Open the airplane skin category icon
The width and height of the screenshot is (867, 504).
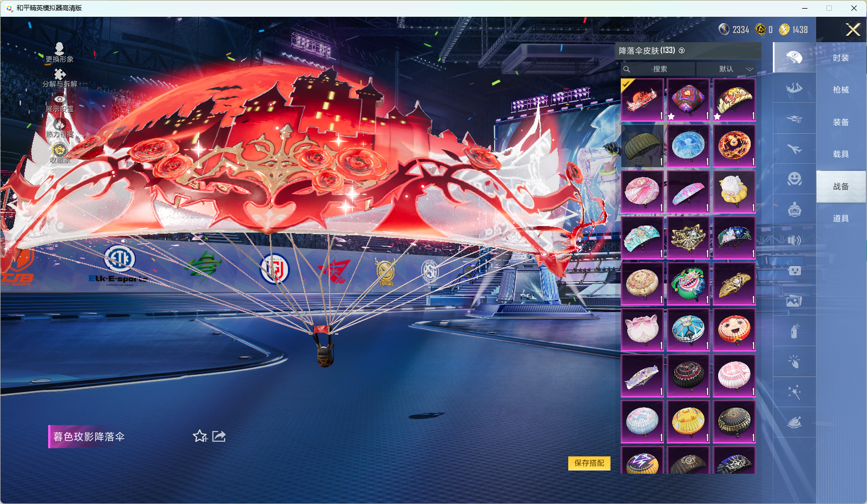(x=794, y=149)
